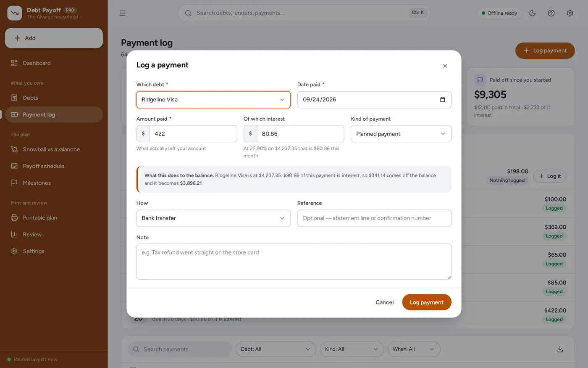Open the When: All filter dropdown
Viewport: 588px width, 368px height.
pyautogui.click(x=414, y=349)
